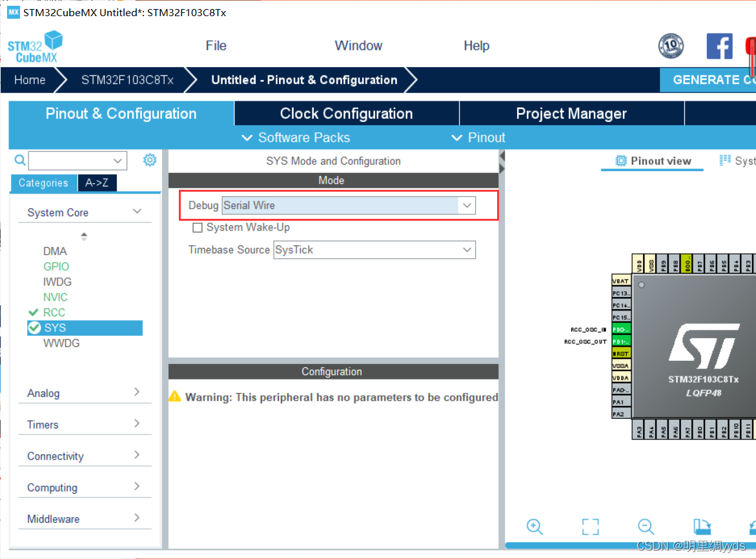Select DMA in System Core list
The height and width of the screenshot is (559, 756).
click(x=55, y=251)
